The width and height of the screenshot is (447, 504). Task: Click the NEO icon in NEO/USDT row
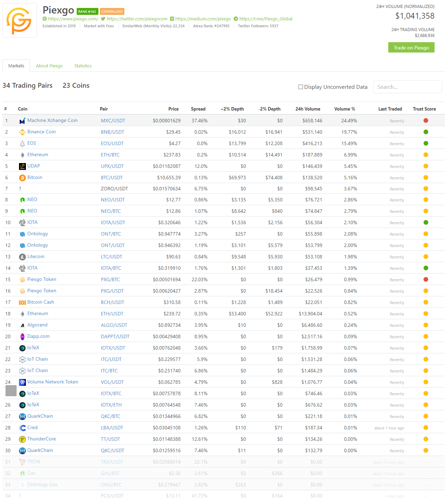(x=22, y=200)
